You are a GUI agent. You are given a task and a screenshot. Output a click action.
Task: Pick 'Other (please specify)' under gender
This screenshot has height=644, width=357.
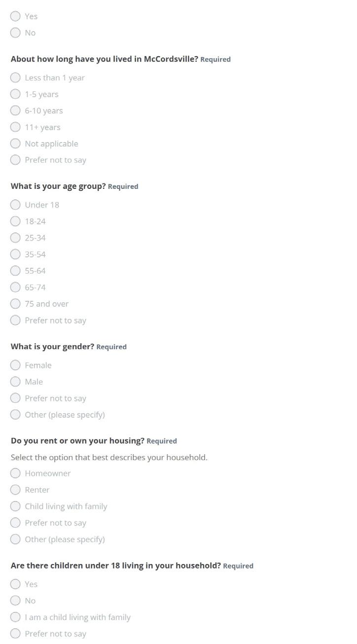point(15,415)
